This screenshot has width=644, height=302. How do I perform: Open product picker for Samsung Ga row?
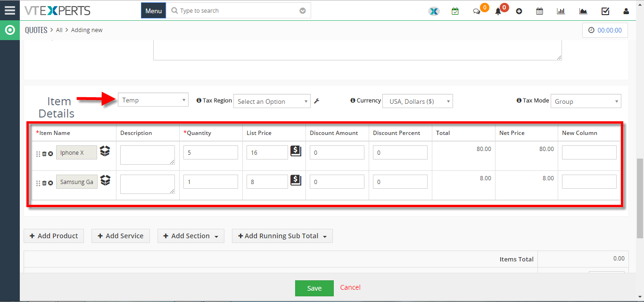pyautogui.click(x=105, y=181)
